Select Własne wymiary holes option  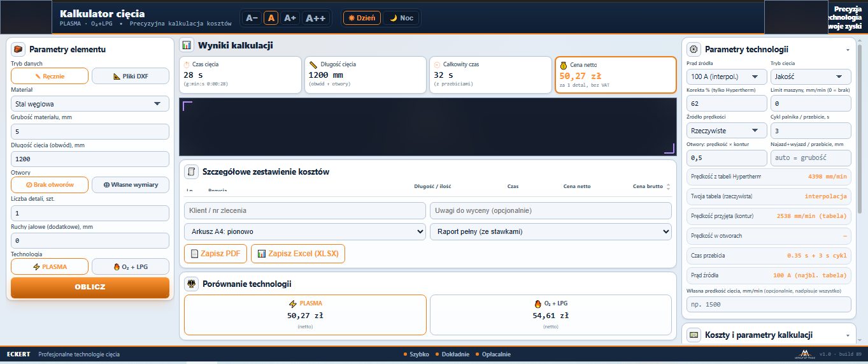(x=131, y=185)
